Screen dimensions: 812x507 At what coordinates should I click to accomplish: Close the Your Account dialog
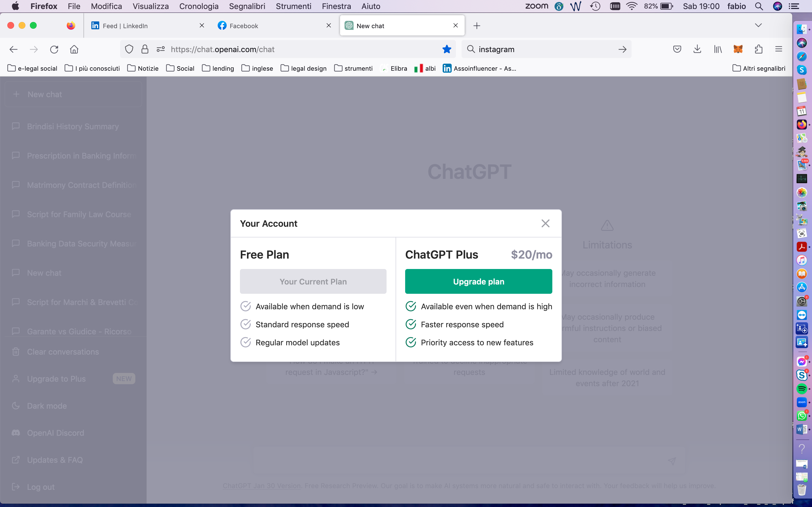(545, 223)
